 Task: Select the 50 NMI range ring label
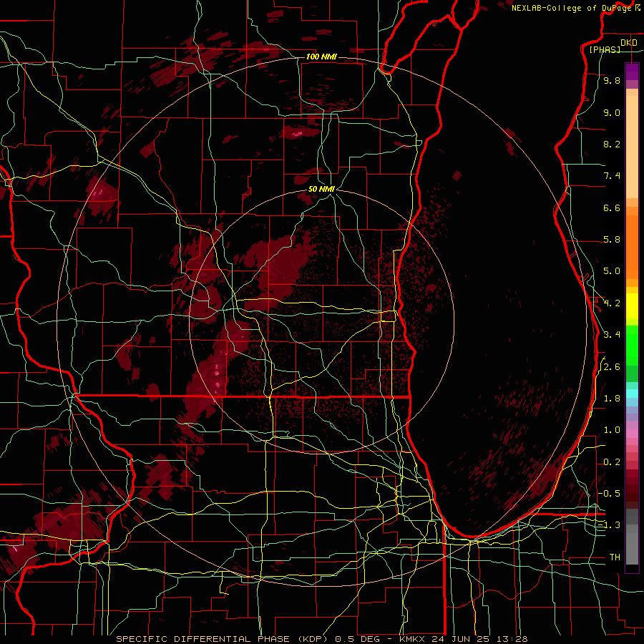tap(321, 189)
